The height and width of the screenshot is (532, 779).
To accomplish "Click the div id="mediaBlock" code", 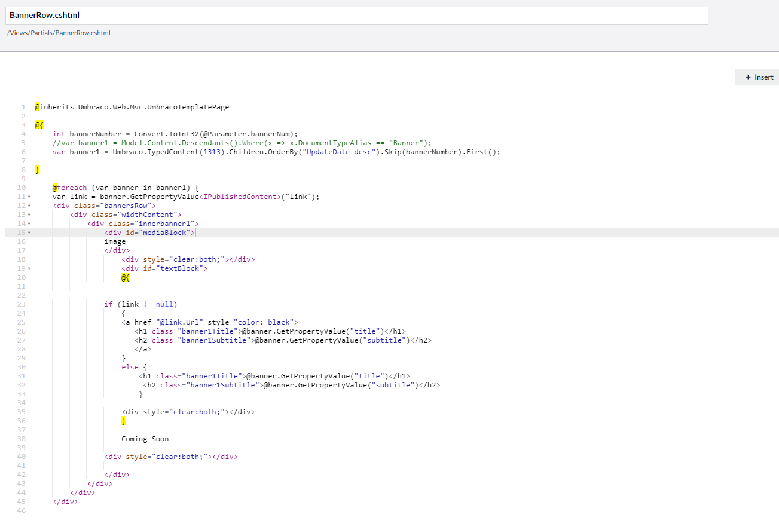I will [x=149, y=233].
